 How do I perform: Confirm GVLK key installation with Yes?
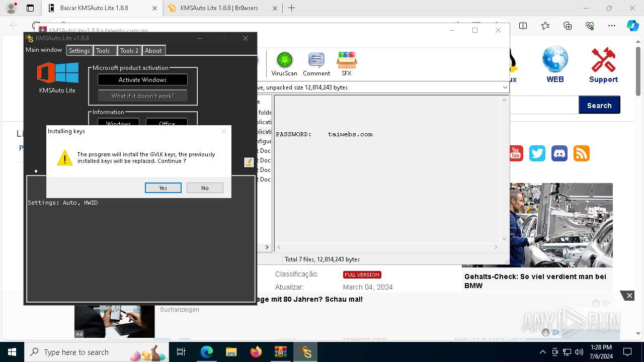click(163, 188)
